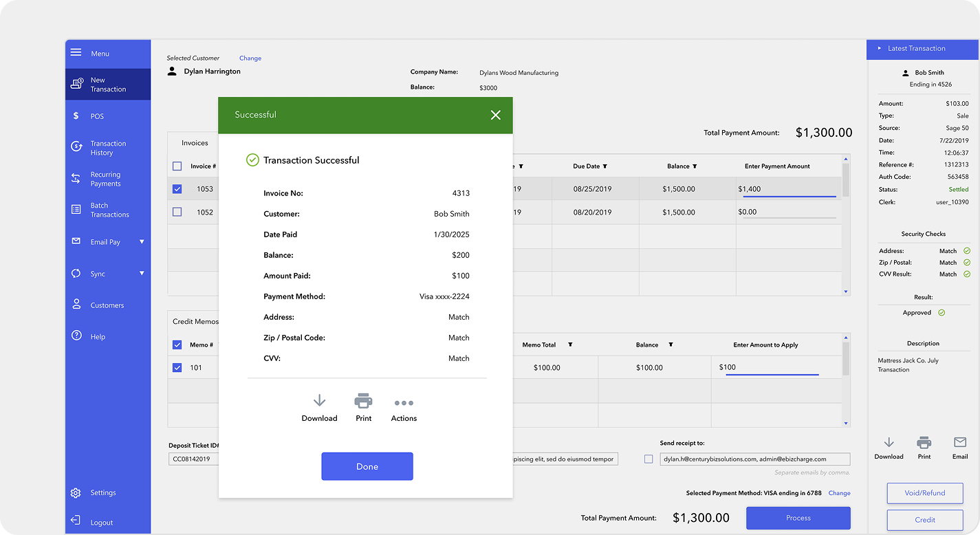Change the selected customer link
980x535 pixels.
[250, 58]
